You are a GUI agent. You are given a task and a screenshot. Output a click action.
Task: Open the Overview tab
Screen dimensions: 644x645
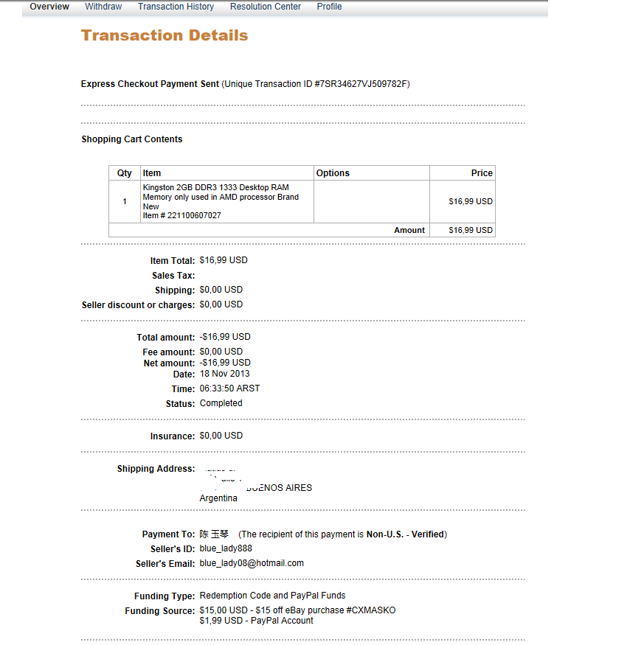[x=49, y=7]
